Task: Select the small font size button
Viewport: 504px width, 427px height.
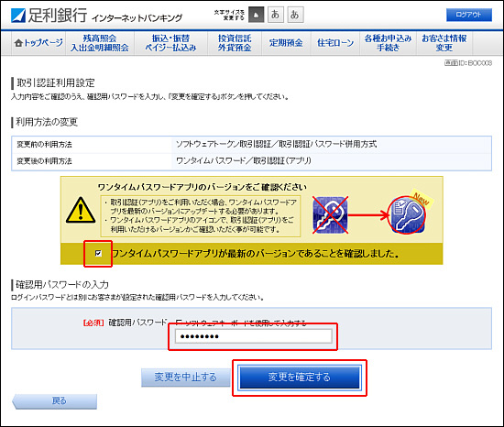Action: pos(257,15)
